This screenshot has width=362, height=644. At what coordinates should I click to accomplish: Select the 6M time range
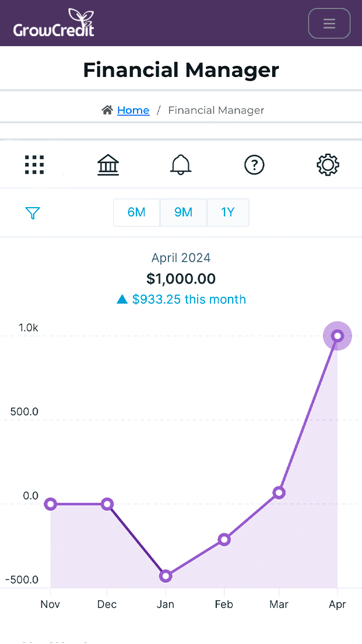[x=136, y=212]
